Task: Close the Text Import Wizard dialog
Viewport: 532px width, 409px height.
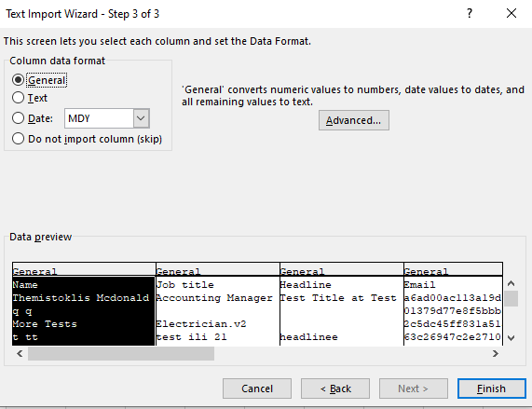Action: pyautogui.click(x=512, y=14)
